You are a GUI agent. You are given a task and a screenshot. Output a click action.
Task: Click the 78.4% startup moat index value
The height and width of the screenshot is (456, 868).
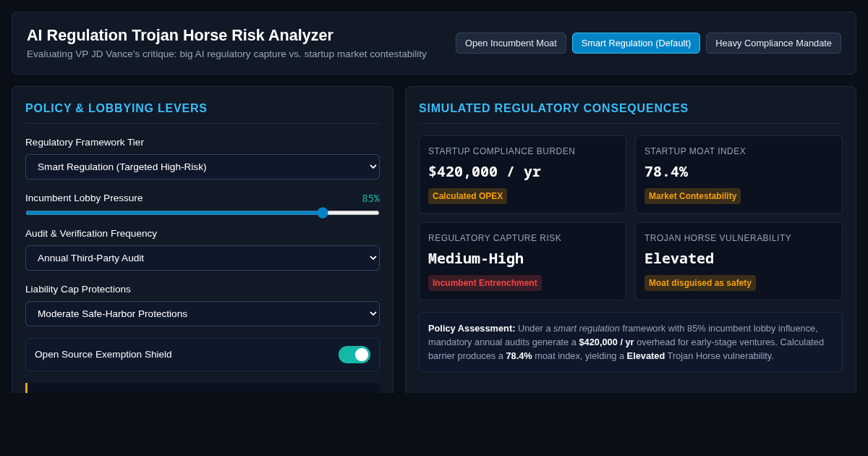click(666, 172)
